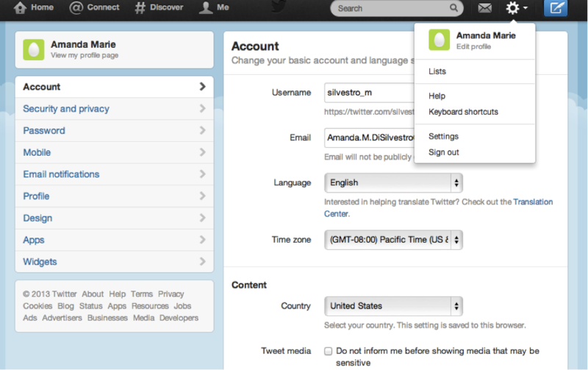Select Help in gear menu
This screenshot has height=370, width=588.
coord(437,96)
